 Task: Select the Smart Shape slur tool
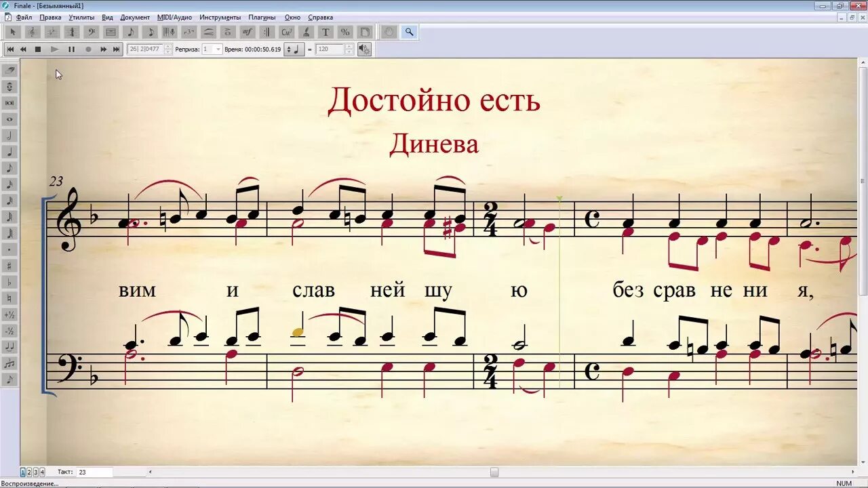[208, 32]
